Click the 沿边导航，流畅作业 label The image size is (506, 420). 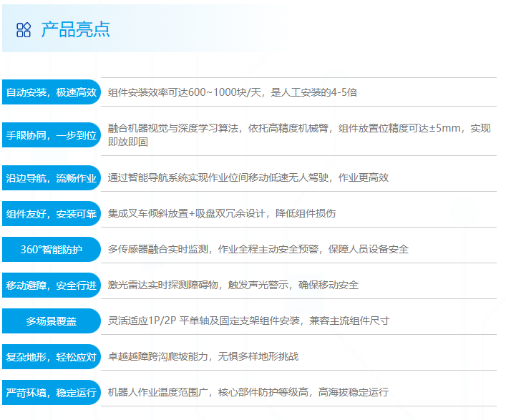click(51, 178)
